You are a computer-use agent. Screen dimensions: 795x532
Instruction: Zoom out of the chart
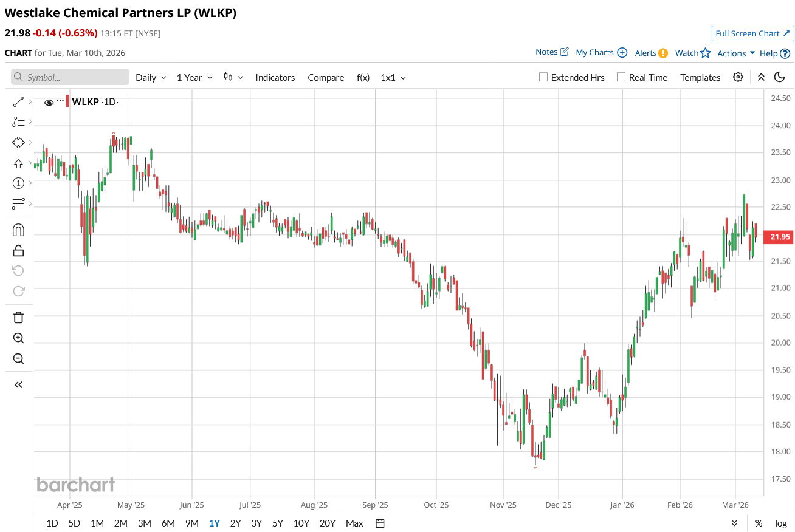click(x=18, y=358)
